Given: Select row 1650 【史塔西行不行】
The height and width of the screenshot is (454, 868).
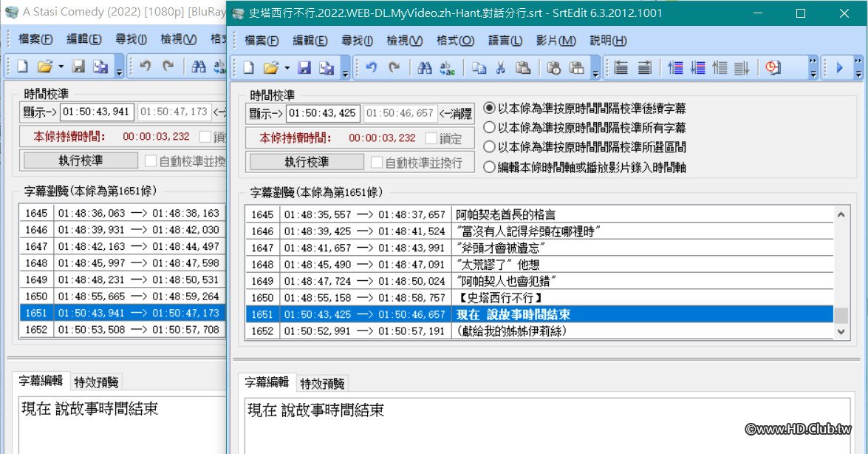Looking at the screenshot, I should (x=540, y=298).
